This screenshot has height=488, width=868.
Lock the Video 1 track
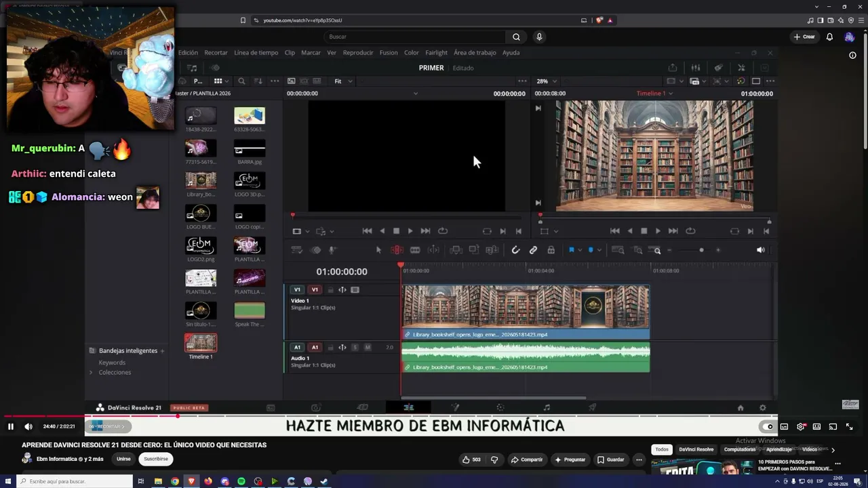pos(330,290)
